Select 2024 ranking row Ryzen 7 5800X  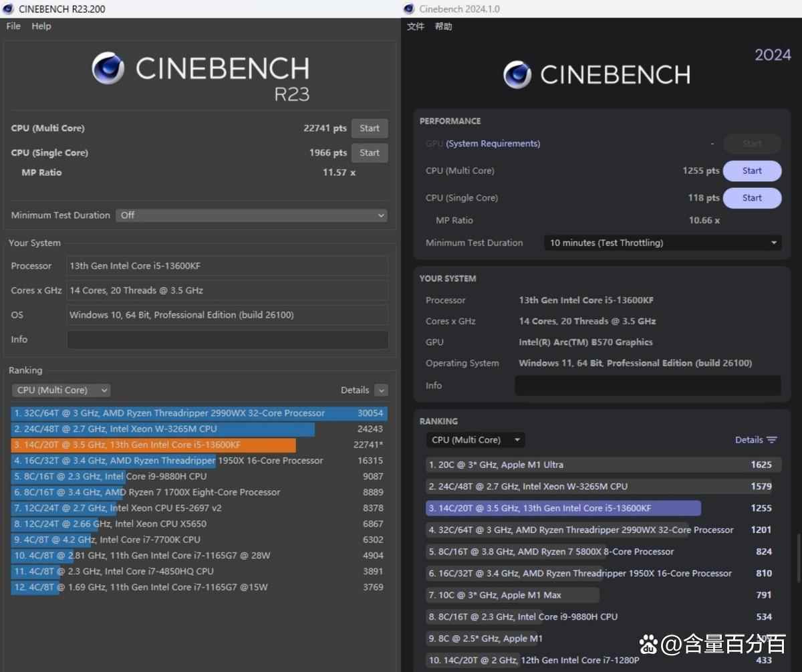pos(604,552)
